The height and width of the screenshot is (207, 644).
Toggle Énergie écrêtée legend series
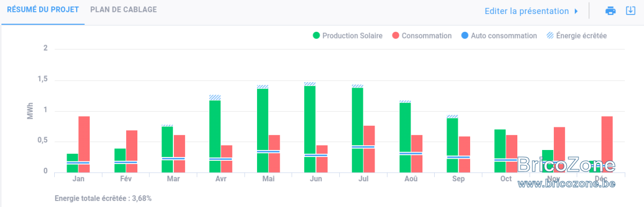[x=576, y=36]
